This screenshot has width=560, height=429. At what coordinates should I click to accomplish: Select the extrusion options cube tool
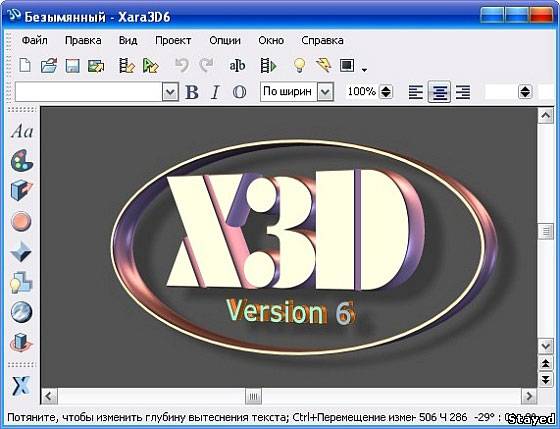[22, 191]
